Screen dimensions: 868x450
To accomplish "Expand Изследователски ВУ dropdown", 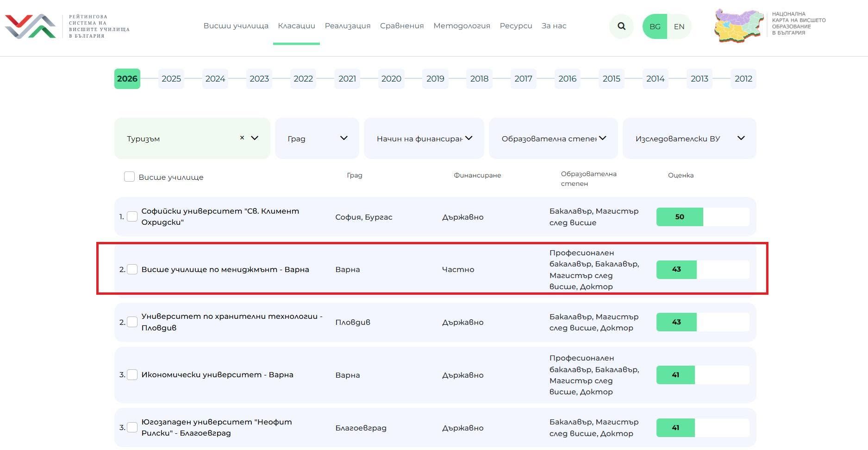I will point(689,138).
